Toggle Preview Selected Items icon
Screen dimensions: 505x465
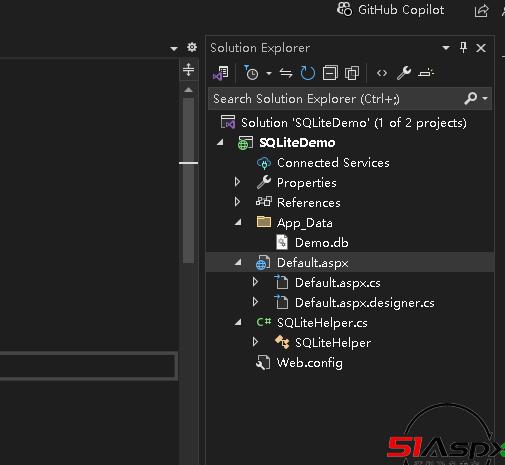(x=426, y=73)
